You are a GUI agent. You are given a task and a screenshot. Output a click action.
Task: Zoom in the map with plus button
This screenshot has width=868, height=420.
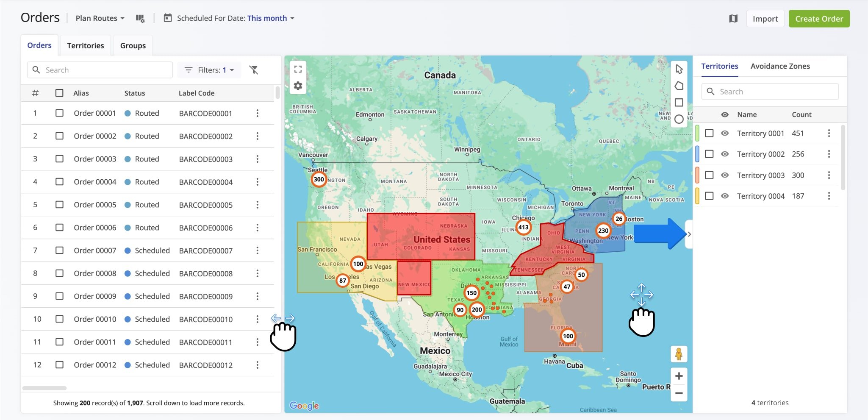pos(679,376)
